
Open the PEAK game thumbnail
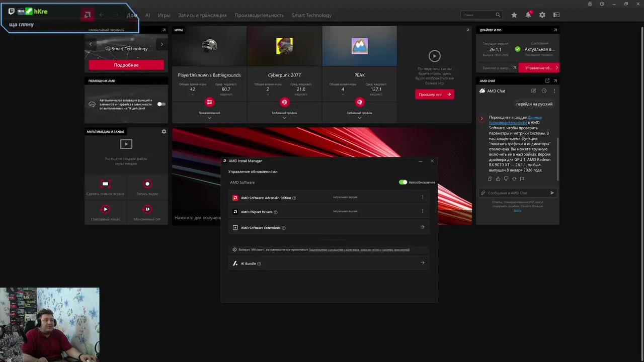pos(359,46)
